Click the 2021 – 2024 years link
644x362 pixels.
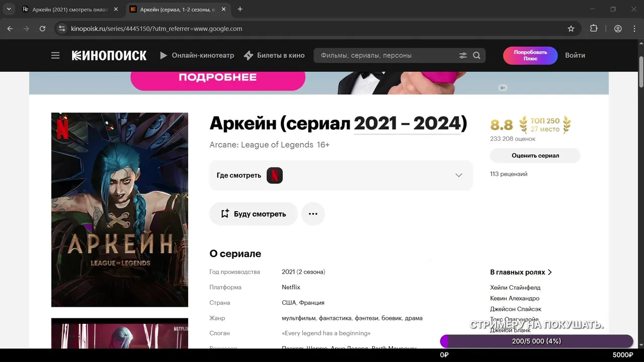407,123
